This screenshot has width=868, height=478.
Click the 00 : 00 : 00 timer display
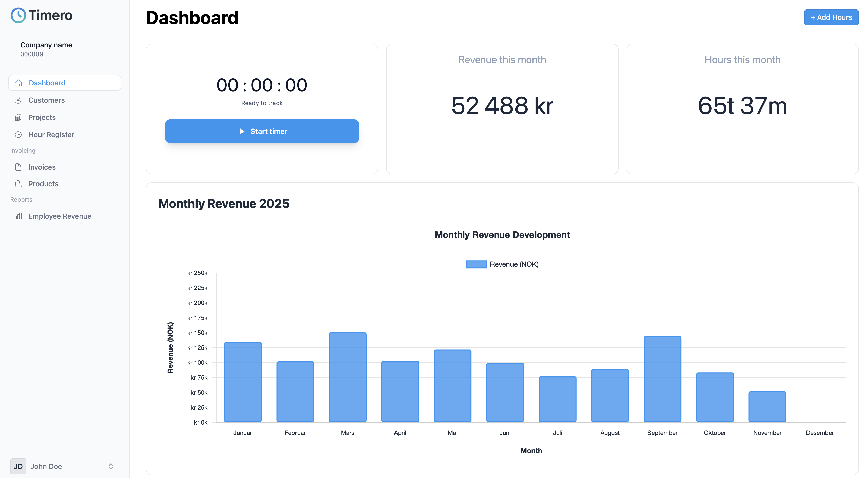tap(262, 85)
